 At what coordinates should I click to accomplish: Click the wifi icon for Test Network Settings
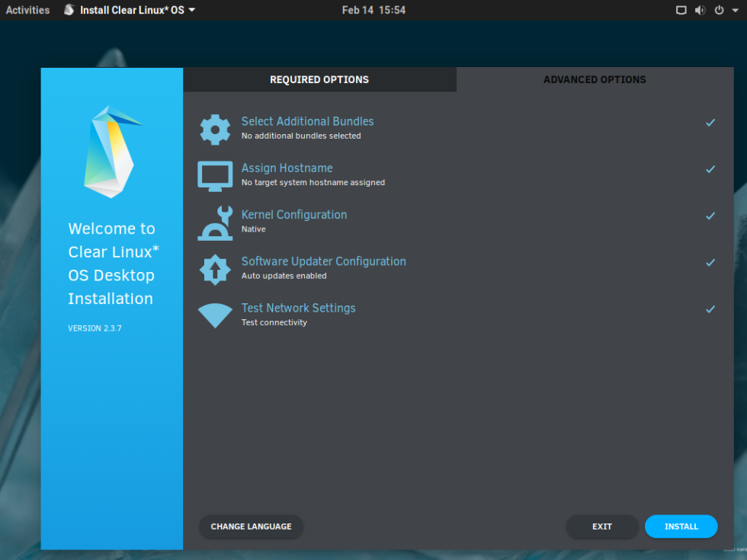tap(215, 315)
